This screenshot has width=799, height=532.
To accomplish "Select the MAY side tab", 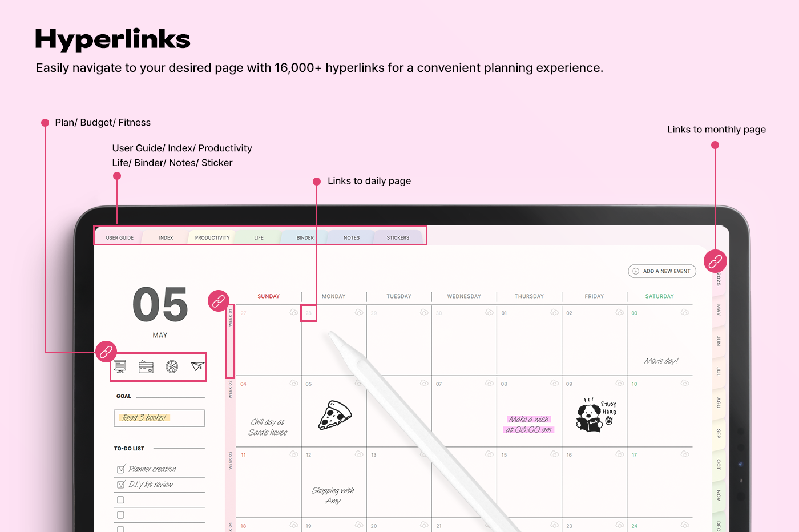I will pyautogui.click(x=719, y=310).
